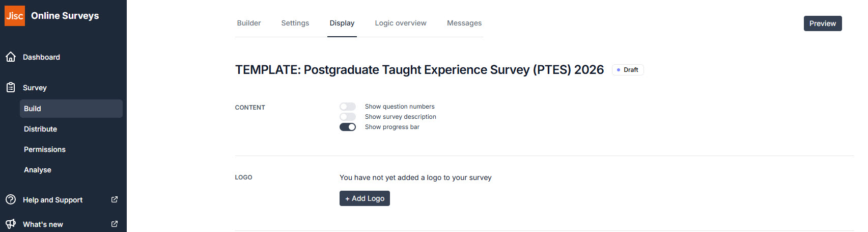
Task: Click the Help and Support question icon
Action: (11, 200)
